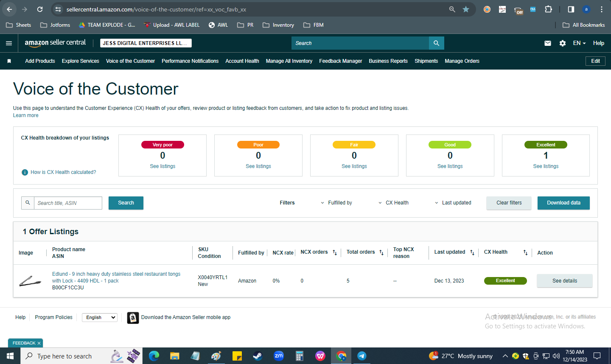This screenshot has height=364, width=611.
Task: Go to Shipments
Action: coord(426,61)
